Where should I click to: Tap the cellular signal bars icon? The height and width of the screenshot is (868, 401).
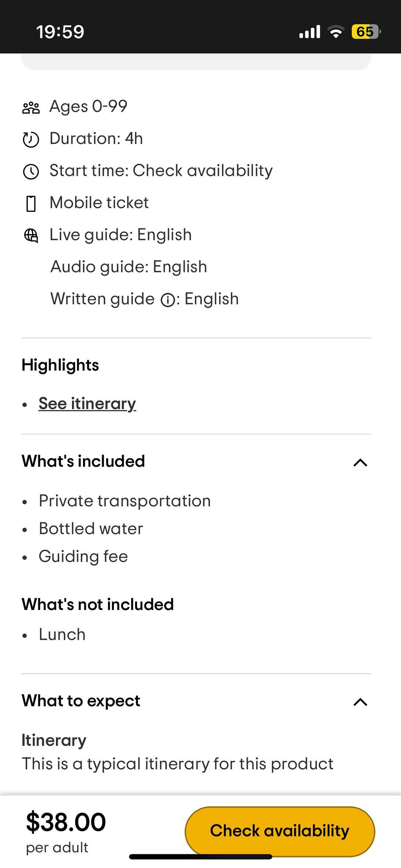click(x=310, y=32)
